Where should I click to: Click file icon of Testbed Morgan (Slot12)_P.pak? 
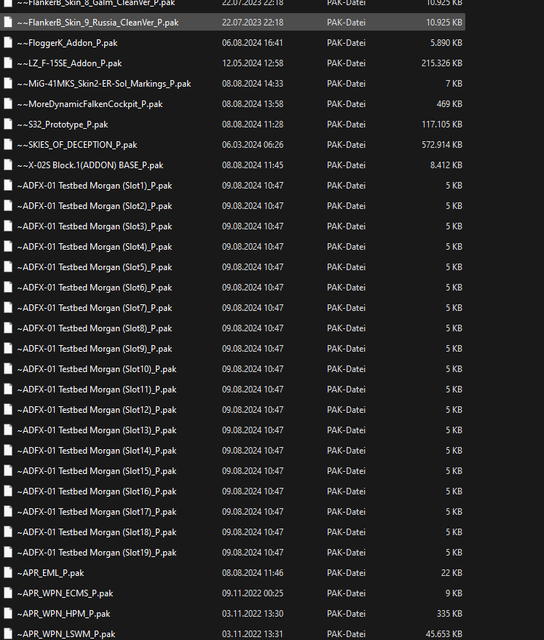[8, 410]
